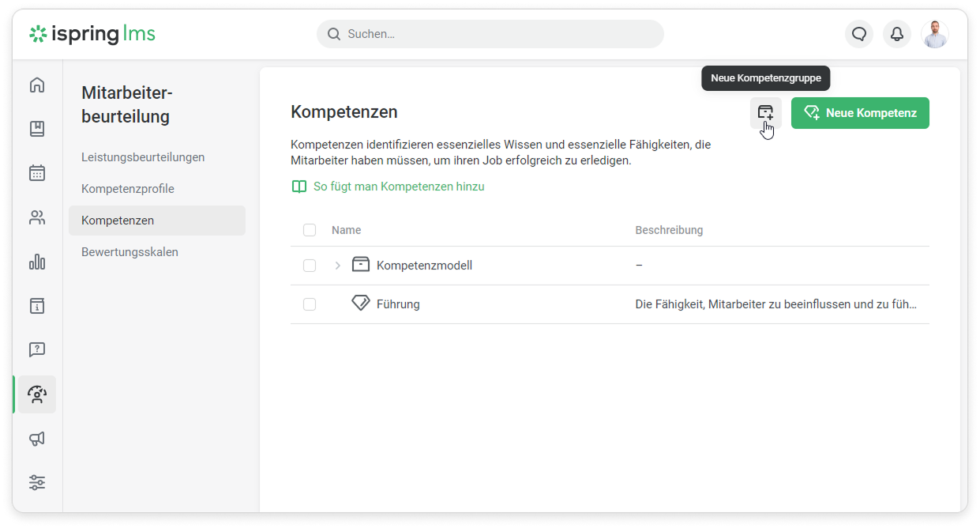The height and width of the screenshot is (528, 980).
Task: Click the new competency group icon button
Action: pos(765,113)
